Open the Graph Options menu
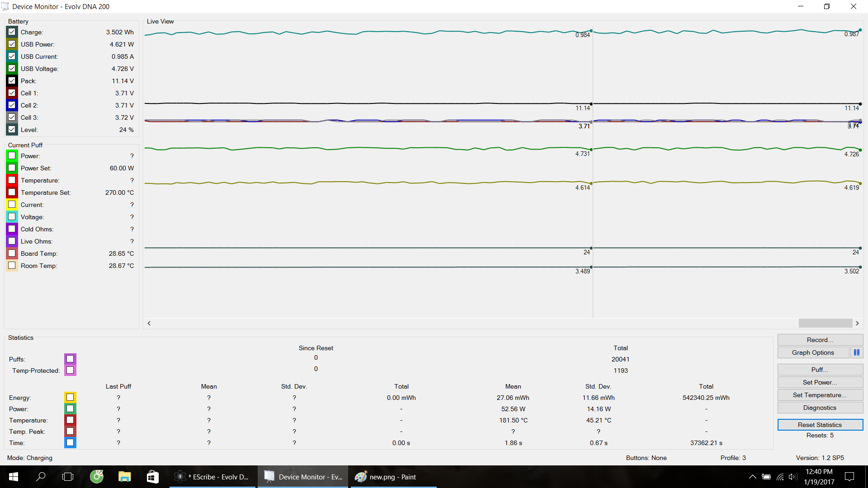 [812, 352]
